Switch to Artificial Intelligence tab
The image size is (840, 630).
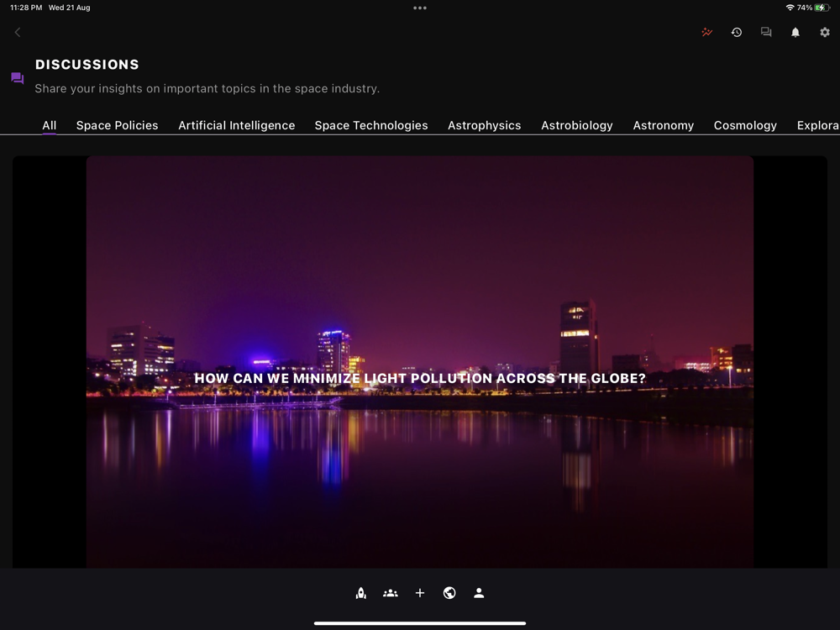237,125
